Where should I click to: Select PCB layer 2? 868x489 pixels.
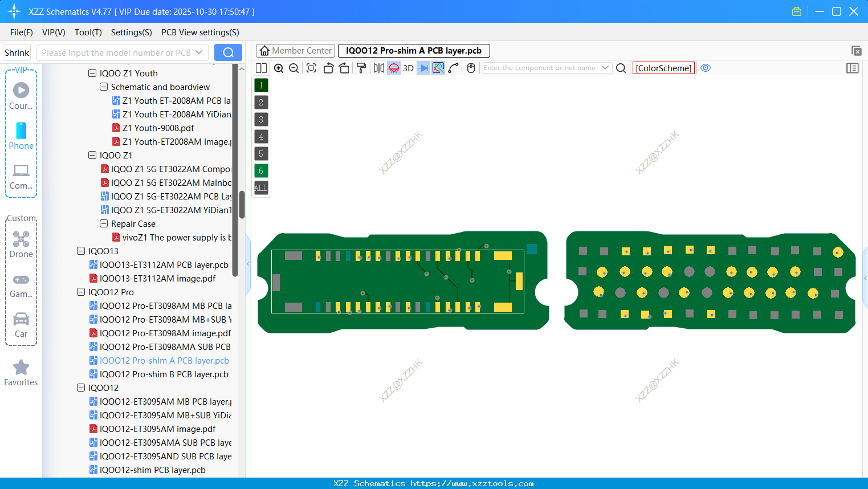pyautogui.click(x=261, y=103)
